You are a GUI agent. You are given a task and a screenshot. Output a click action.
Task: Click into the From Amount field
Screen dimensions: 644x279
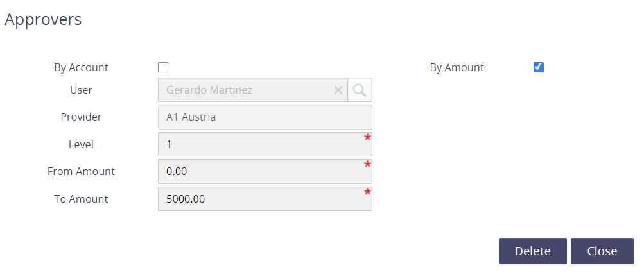pos(260,172)
